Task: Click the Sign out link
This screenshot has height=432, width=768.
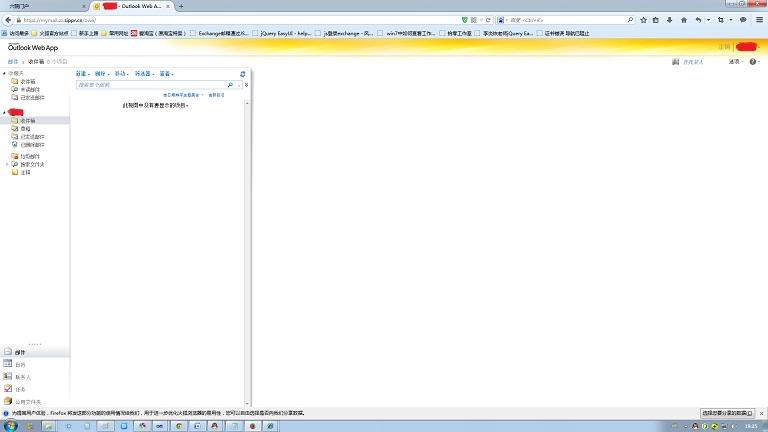Action: [724, 47]
